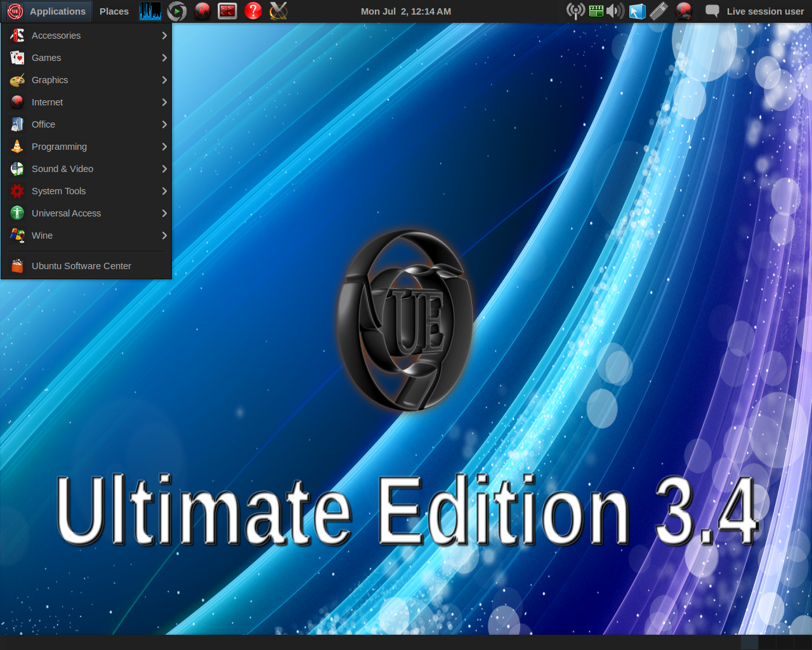Click the red help question mark icon

(252, 11)
